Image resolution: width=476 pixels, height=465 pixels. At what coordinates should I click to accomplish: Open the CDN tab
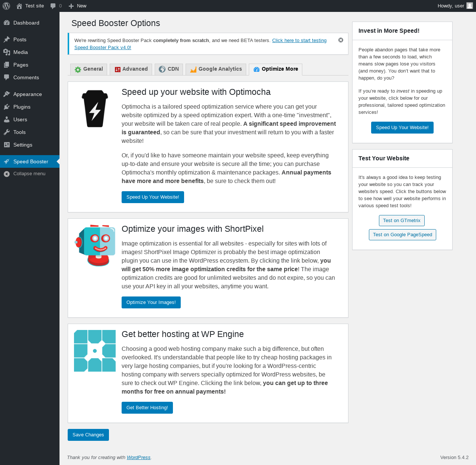click(x=169, y=69)
